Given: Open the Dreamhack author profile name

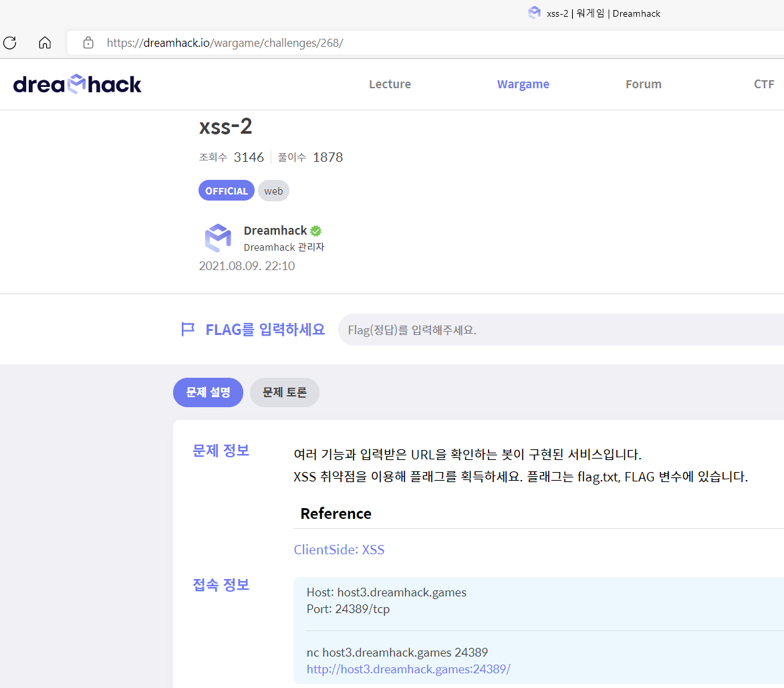Looking at the screenshot, I should (x=275, y=231).
